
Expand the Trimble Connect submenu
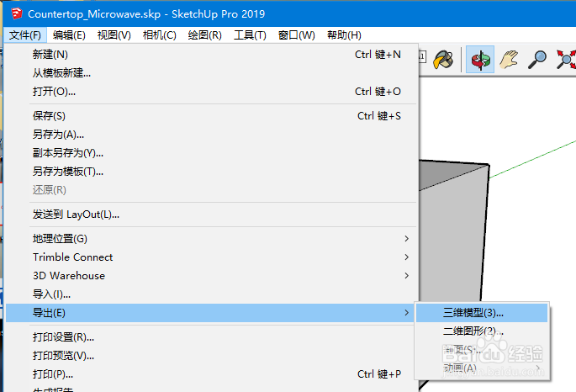pyautogui.click(x=211, y=257)
